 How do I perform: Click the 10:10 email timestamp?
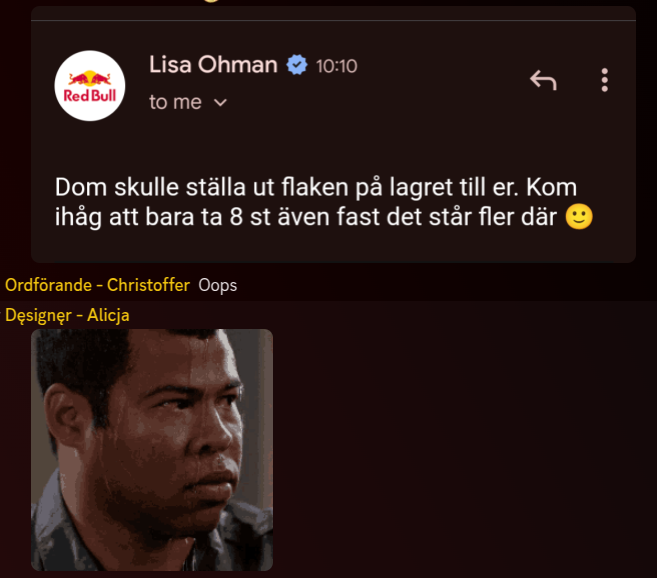click(x=336, y=66)
